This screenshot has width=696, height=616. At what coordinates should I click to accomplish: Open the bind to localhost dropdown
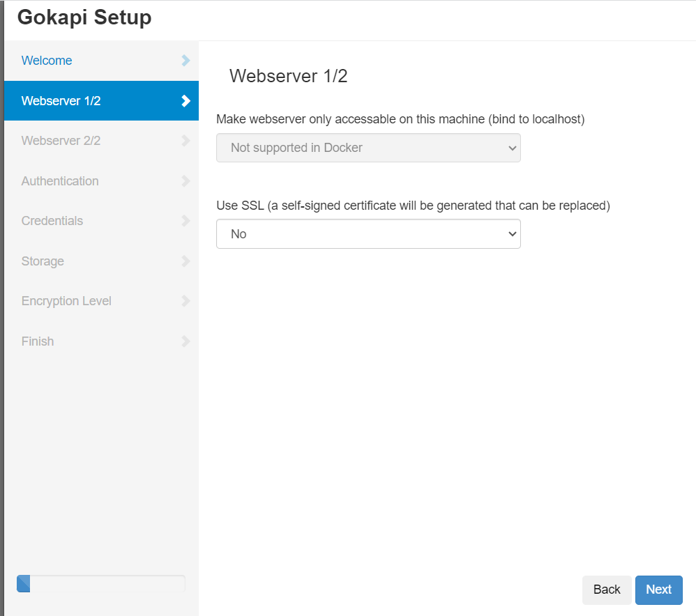click(368, 148)
